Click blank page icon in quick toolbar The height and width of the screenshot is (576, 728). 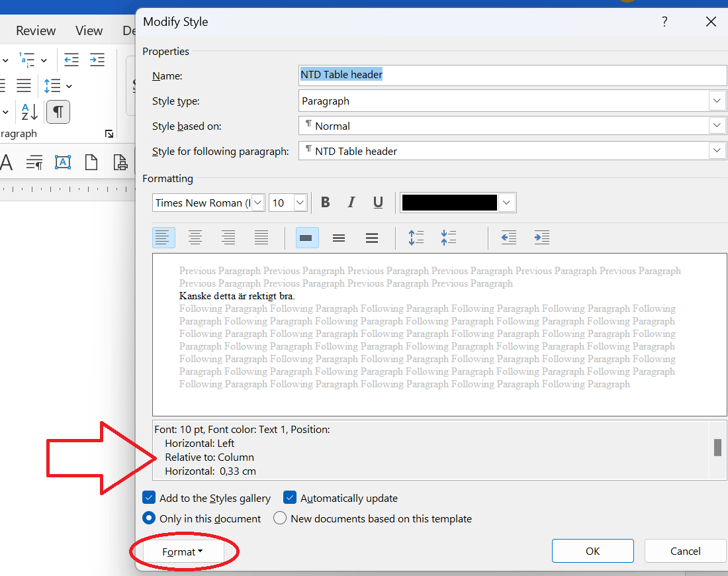pos(91,162)
